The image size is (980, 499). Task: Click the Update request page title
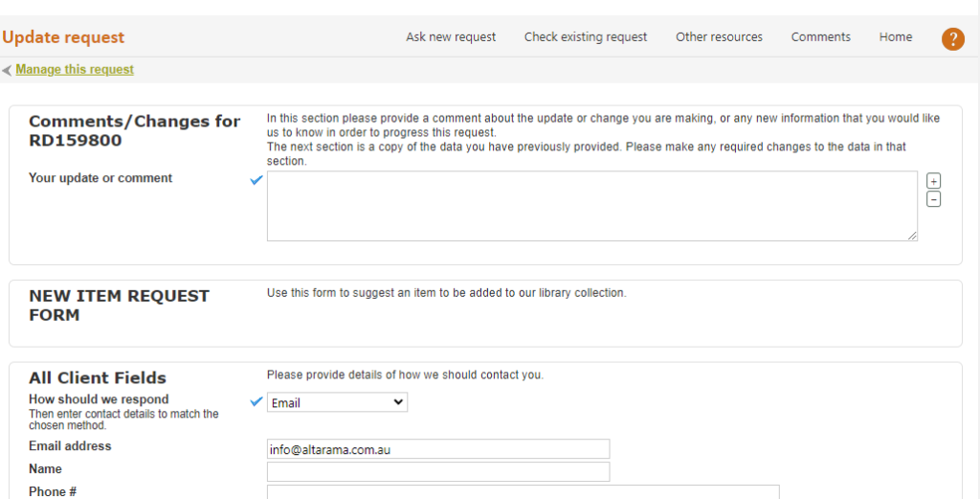tap(63, 37)
